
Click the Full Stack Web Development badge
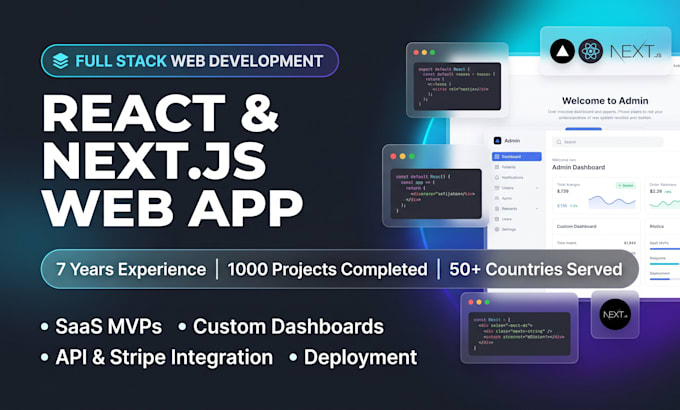coord(190,61)
